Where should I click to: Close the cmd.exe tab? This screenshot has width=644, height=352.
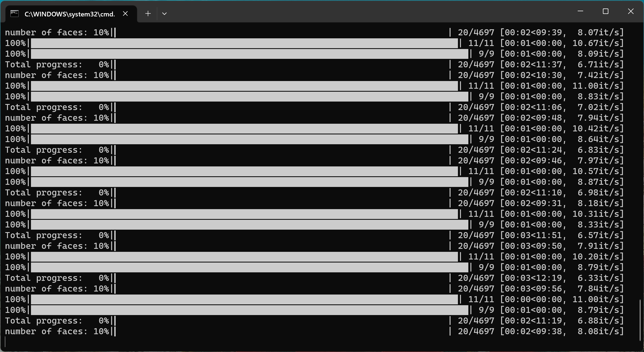pos(125,13)
